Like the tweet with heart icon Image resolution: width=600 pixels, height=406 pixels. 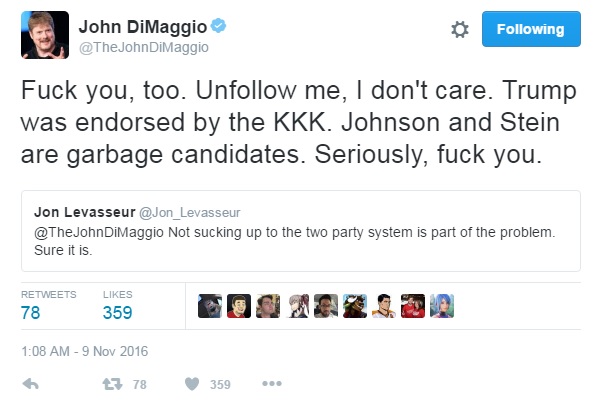click(x=192, y=384)
